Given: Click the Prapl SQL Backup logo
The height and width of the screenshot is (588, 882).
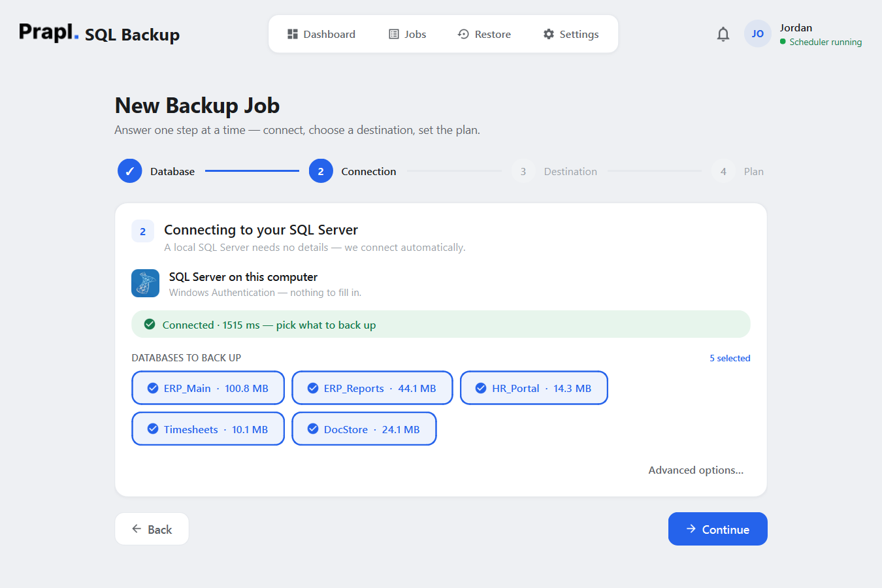Looking at the screenshot, I should [x=99, y=33].
